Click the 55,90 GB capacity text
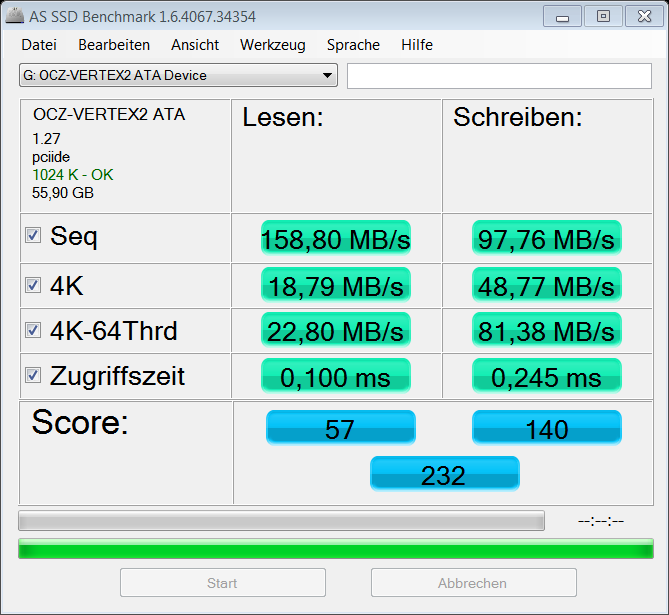This screenshot has width=669, height=615. (63, 193)
